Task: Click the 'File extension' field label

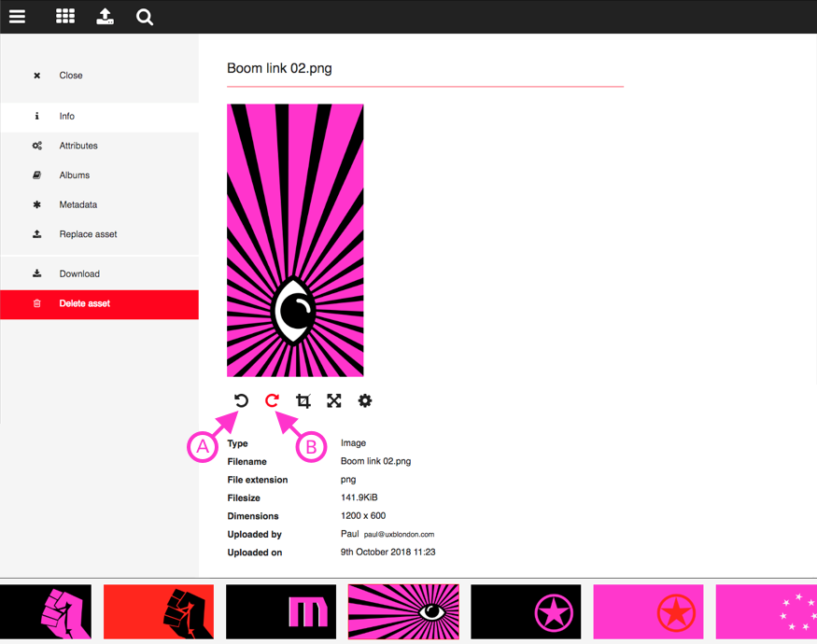Action: point(258,480)
